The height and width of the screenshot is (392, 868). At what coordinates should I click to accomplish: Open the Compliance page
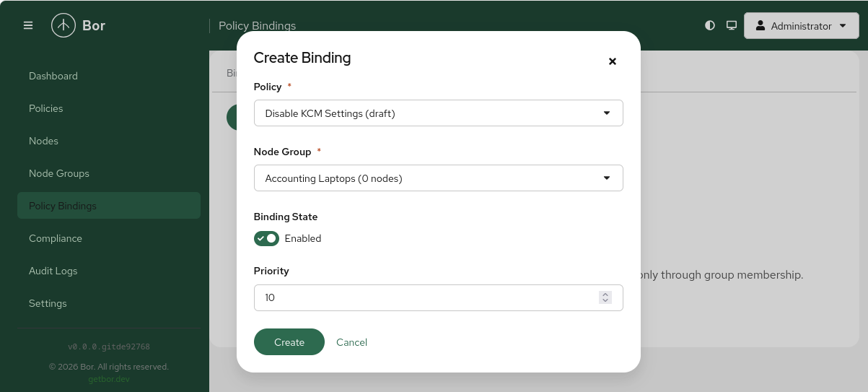point(109,238)
